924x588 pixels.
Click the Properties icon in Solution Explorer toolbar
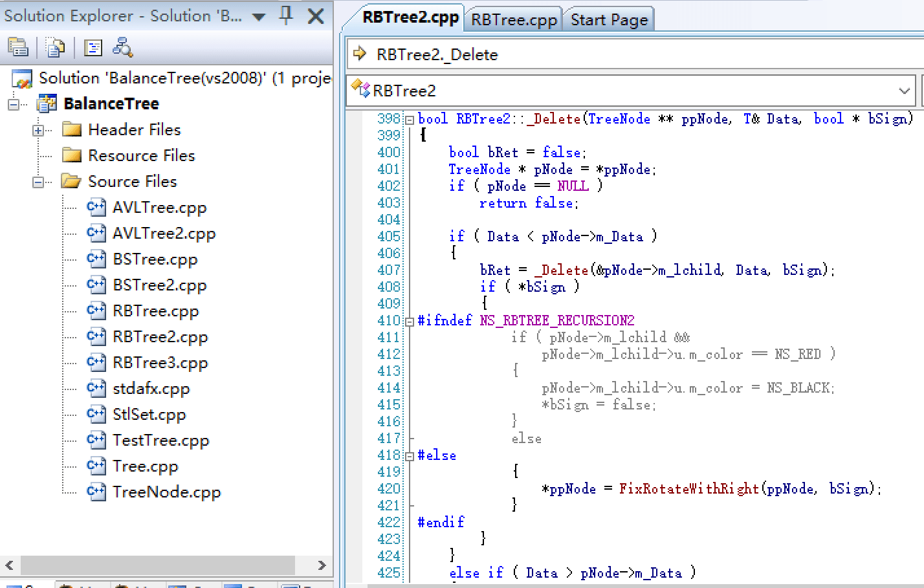(18, 47)
